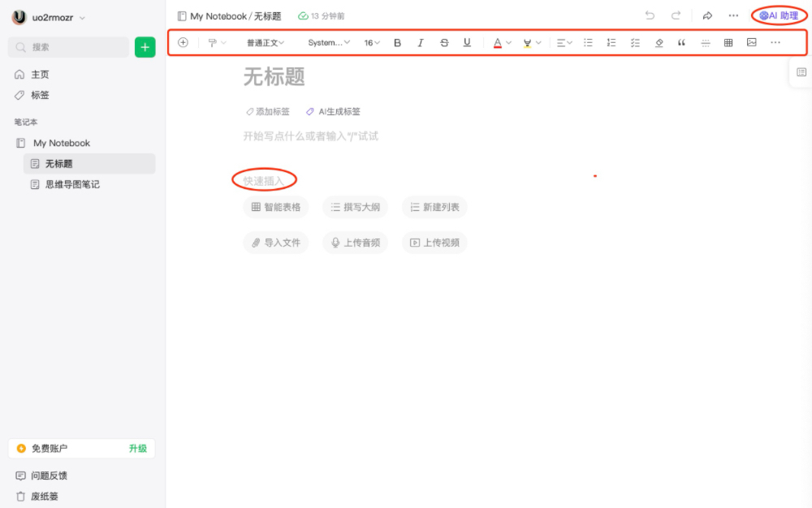812x508 pixels.
Task: Toggle a checklist in the toolbar
Action: [x=635, y=42]
